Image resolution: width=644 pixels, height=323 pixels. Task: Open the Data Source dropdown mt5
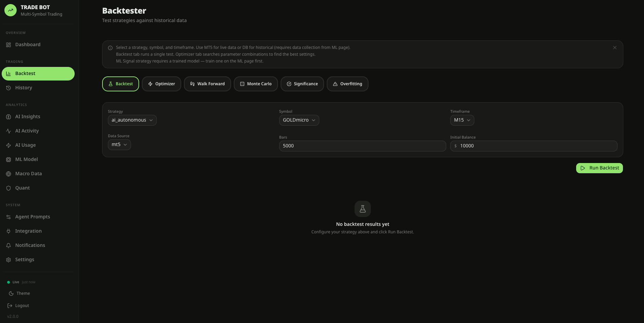pyautogui.click(x=119, y=145)
